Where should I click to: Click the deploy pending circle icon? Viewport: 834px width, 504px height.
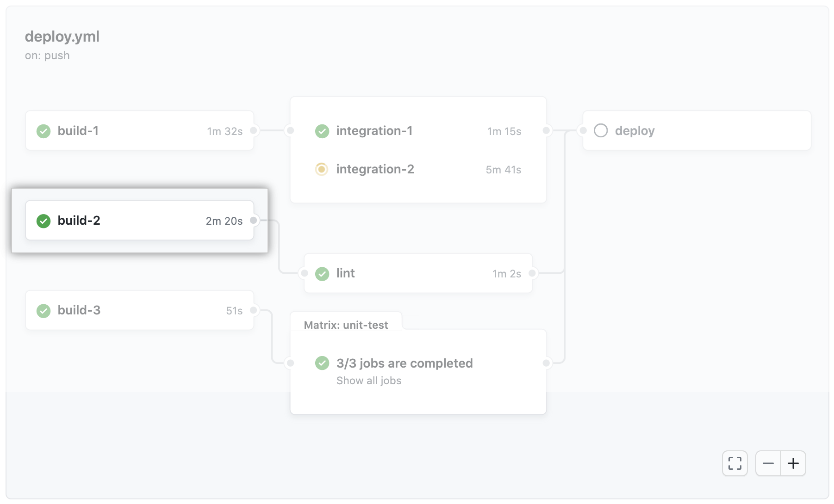coord(601,131)
